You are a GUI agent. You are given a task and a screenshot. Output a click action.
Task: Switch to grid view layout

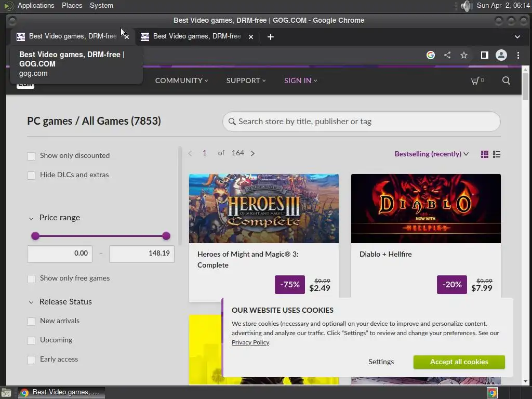[x=485, y=154]
